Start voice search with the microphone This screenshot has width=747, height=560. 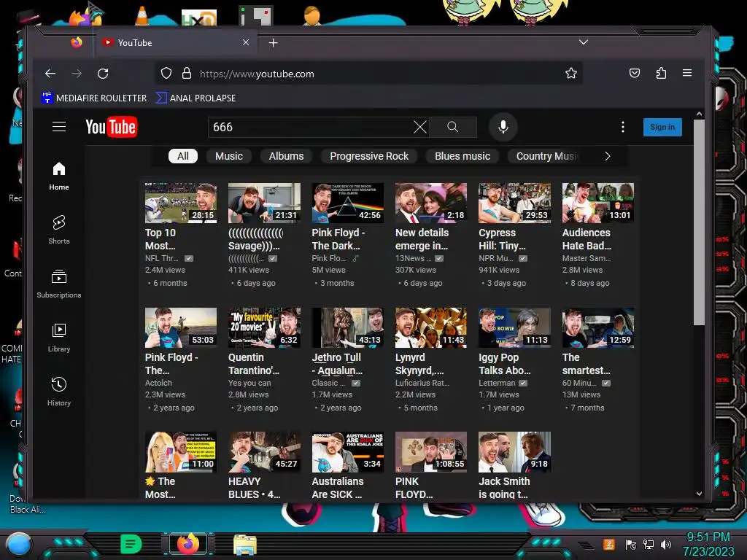click(x=503, y=127)
